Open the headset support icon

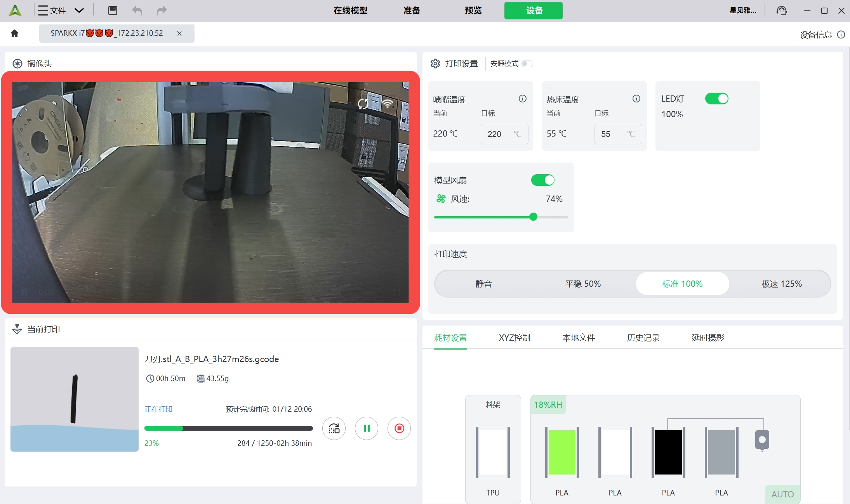(781, 10)
